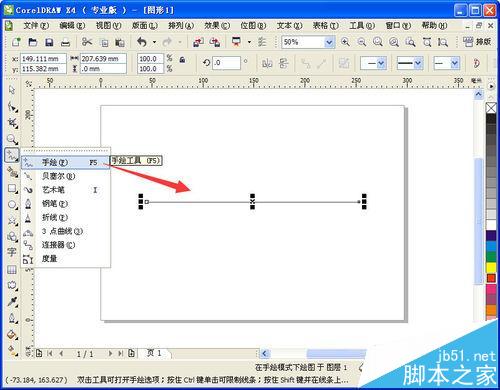Click the New document icon
The height and width of the screenshot is (390, 500).
click(x=16, y=42)
